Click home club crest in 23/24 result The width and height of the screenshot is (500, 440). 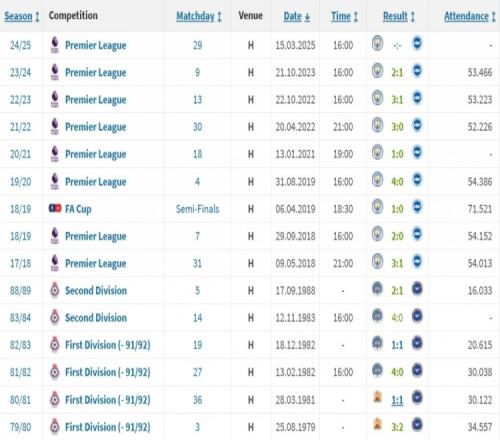(x=377, y=71)
